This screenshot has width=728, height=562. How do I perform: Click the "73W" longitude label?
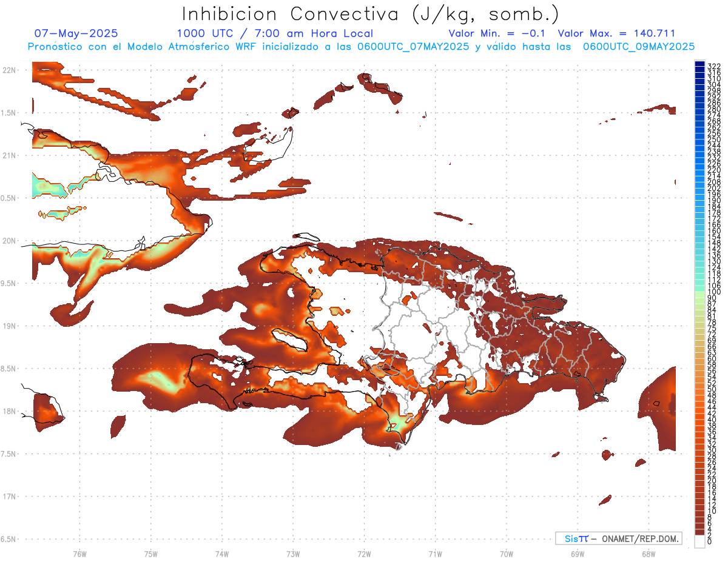coord(293,553)
